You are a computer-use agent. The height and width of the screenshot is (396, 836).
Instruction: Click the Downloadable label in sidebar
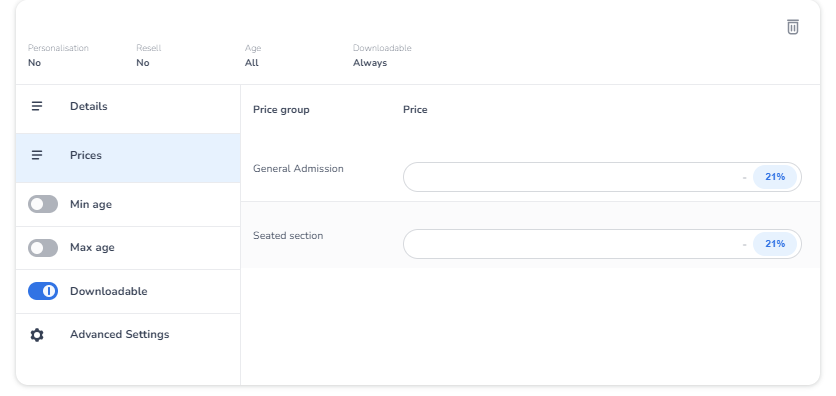(x=108, y=292)
